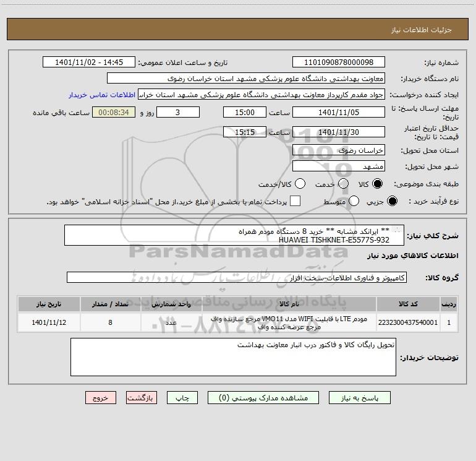Click item code 223230043754​0001 cell
The height and width of the screenshot is (461, 476).
pos(408,322)
